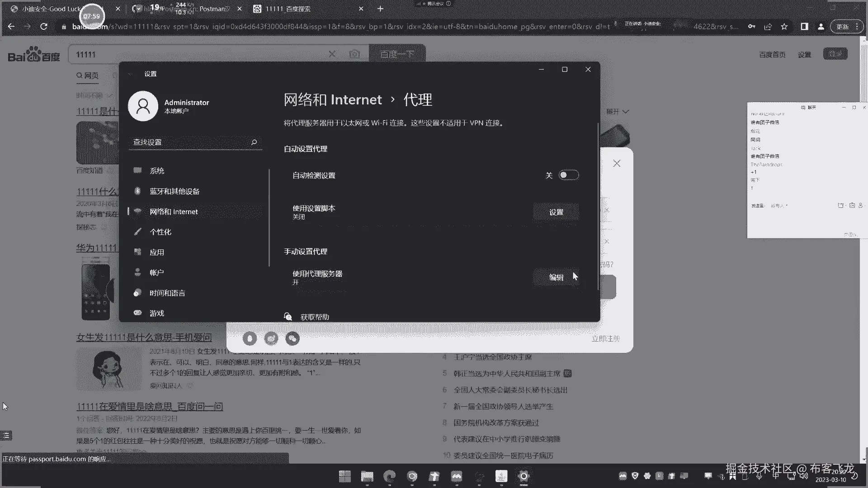Open the chat window recipient dropdown
This screenshot has width=868, height=488.
click(779, 206)
